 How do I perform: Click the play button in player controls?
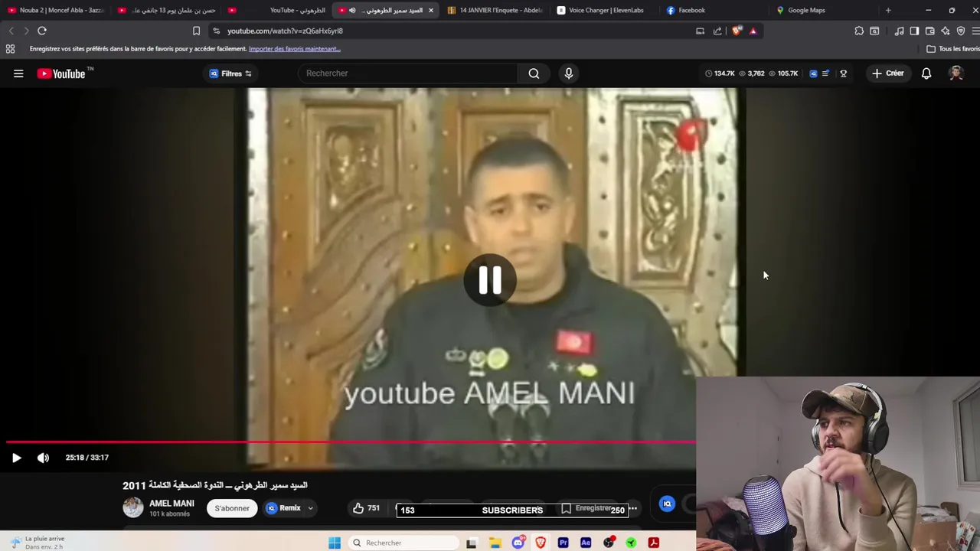click(x=16, y=458)
